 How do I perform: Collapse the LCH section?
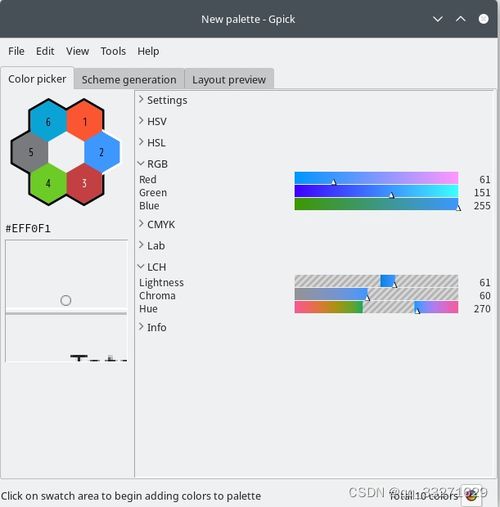(152, 267)
